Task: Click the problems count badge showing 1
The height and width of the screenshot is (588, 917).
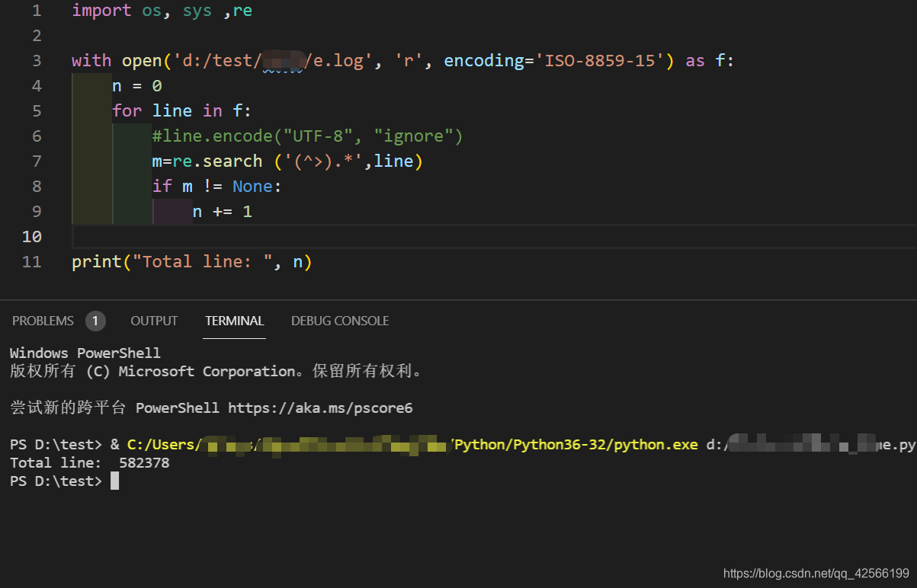Action: 95,321
